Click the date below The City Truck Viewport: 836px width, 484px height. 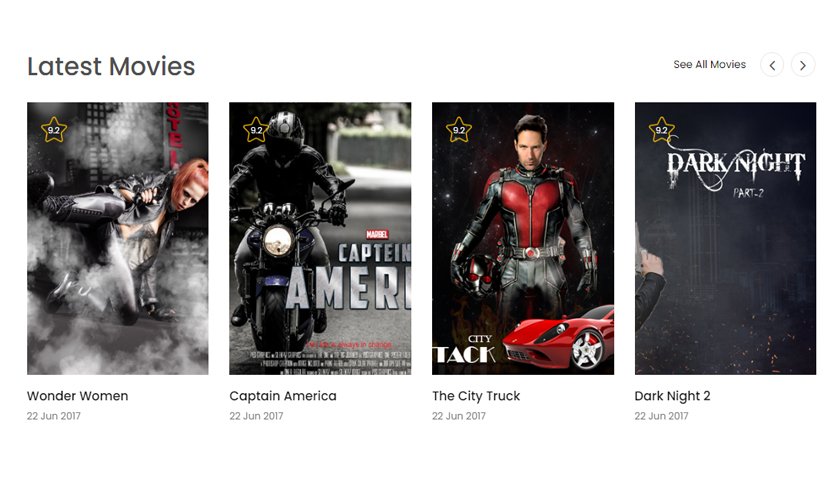[459, 416]
